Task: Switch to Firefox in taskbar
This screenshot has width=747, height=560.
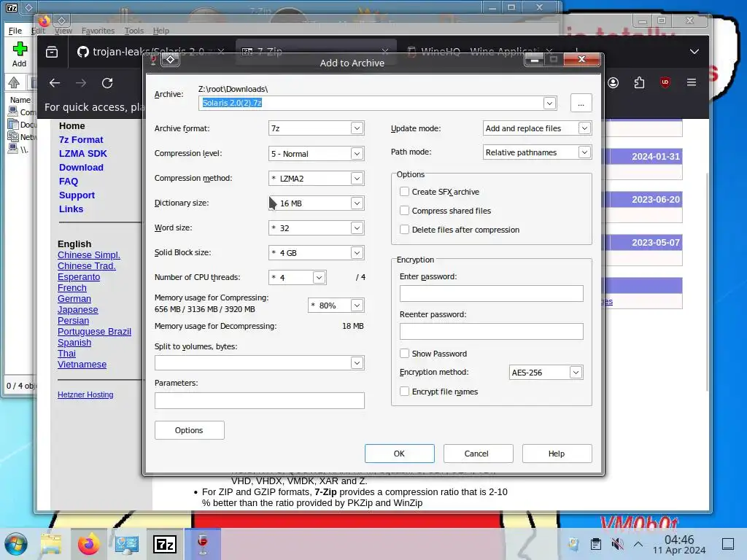Action: [x=88, y=544]
